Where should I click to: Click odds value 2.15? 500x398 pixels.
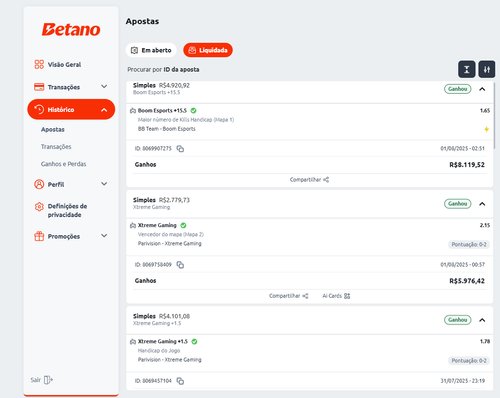coord(485,225)
